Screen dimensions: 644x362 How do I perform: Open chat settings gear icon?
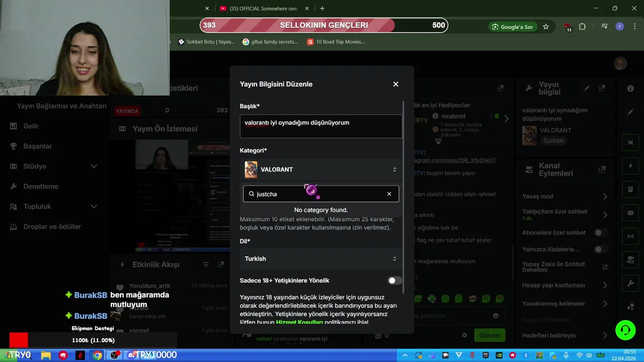pyautogui.click(x=464, y=335)
